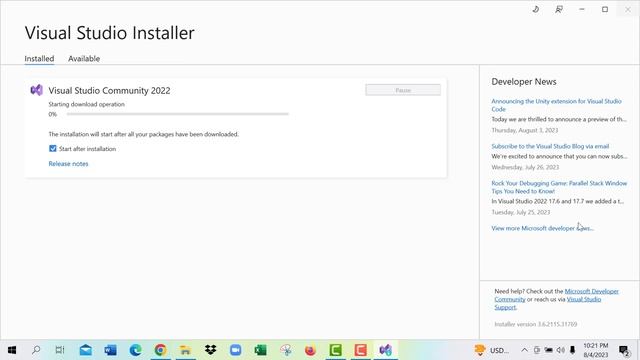
Task: Open taskbar Search magnifier
Action: click(x=36, y=350)
